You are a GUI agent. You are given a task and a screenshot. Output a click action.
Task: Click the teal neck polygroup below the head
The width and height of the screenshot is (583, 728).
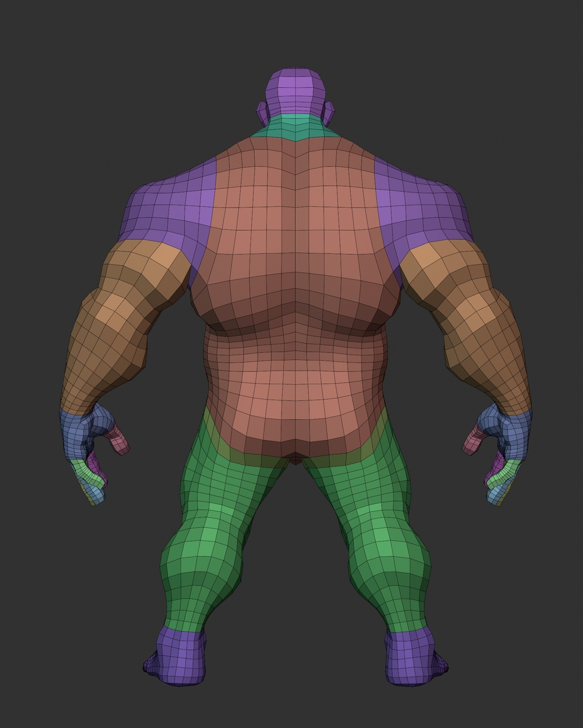click(295, 127)
